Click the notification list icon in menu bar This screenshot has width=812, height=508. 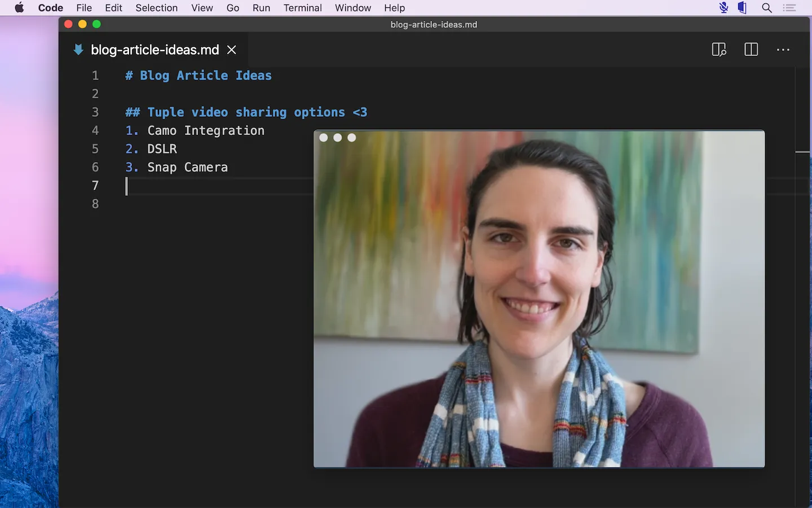[789, 8]
